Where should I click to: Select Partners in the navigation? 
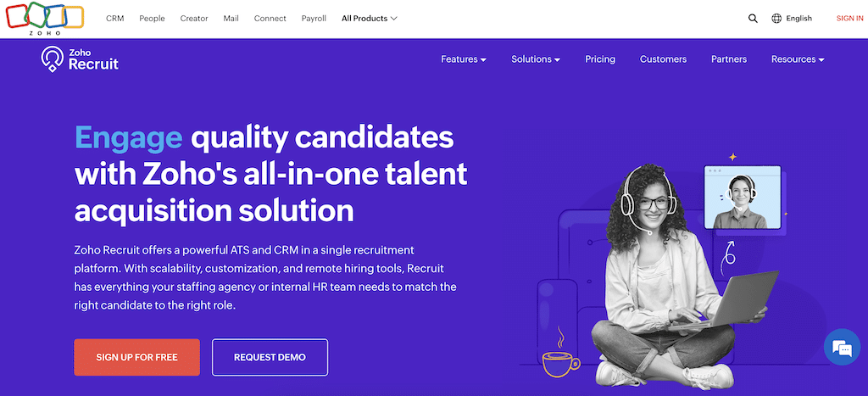(x=729, y=59)
